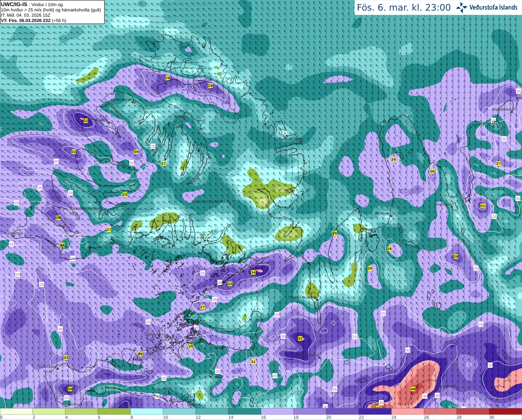Select the teal 12–14 legend swatch
Screen dimensions: 522x420
click(212, 411)
